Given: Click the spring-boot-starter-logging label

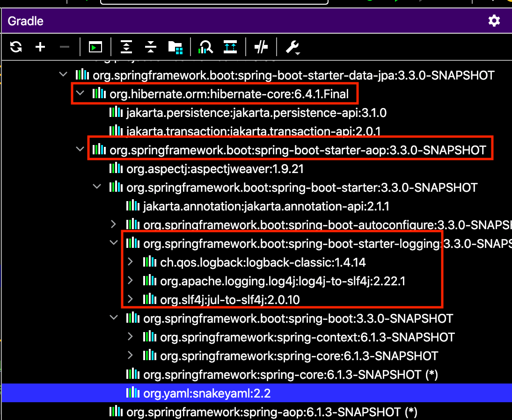Looking at the screenshot, I should (x=328, y=244).
